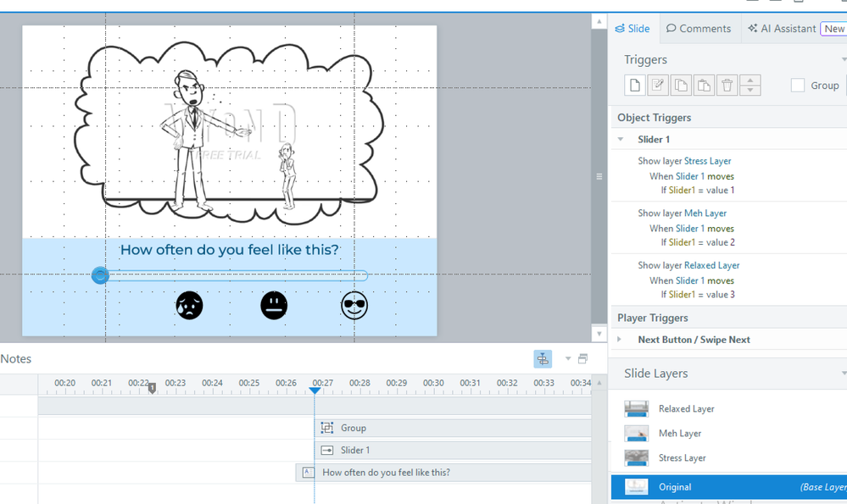This screenshot has height=504, width=847.
Task: Click the edit trigger icon
Action: coord(658,85)
